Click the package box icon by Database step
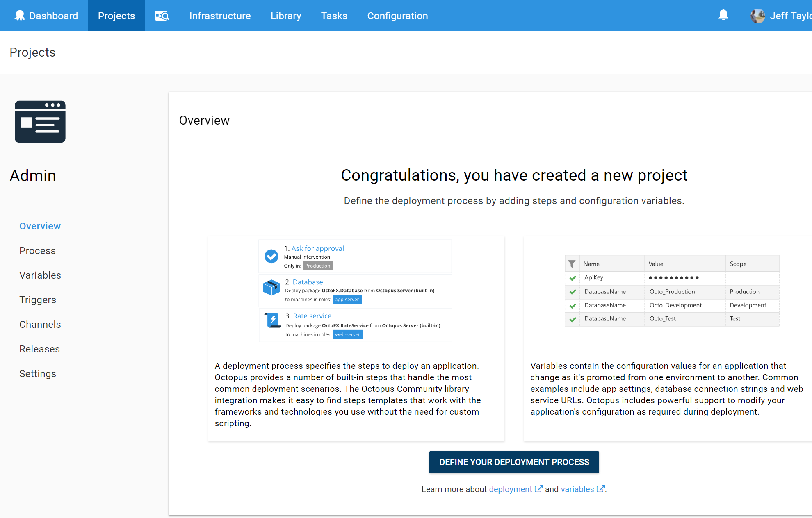Image resolution: width=812 pixels, height=518 pixels. click(x=271, y=288)
